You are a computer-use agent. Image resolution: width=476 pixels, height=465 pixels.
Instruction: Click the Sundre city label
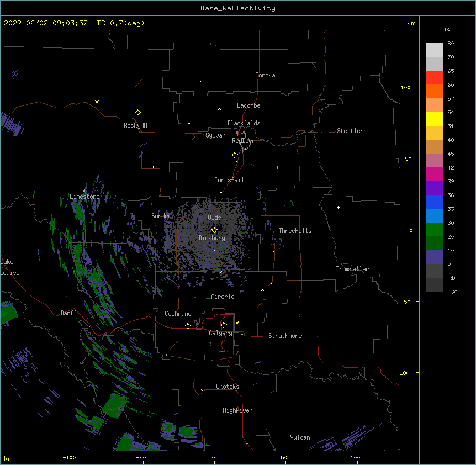161,216
